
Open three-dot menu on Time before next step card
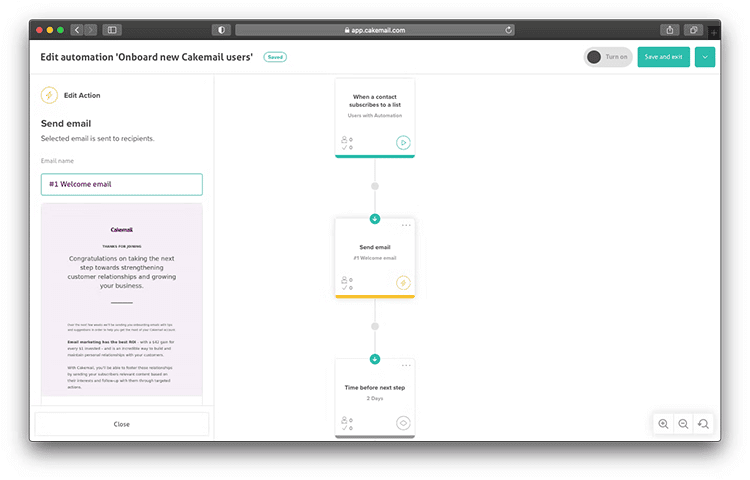tap(406, 365)
